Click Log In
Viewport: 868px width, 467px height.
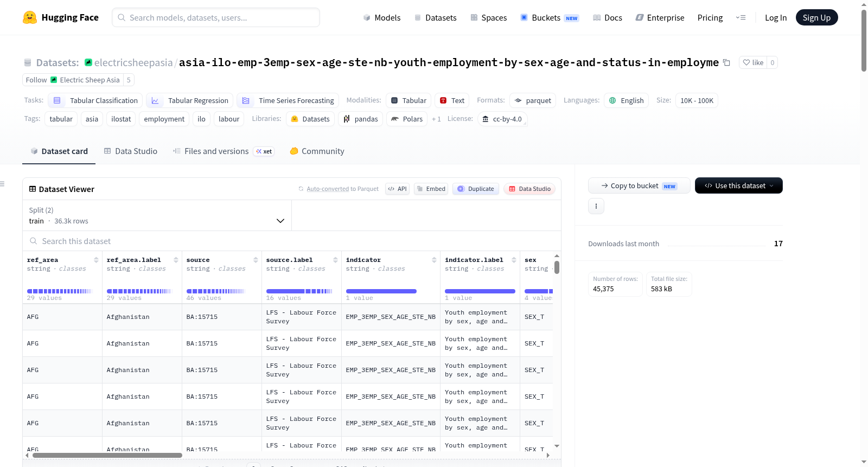(776, 17)
